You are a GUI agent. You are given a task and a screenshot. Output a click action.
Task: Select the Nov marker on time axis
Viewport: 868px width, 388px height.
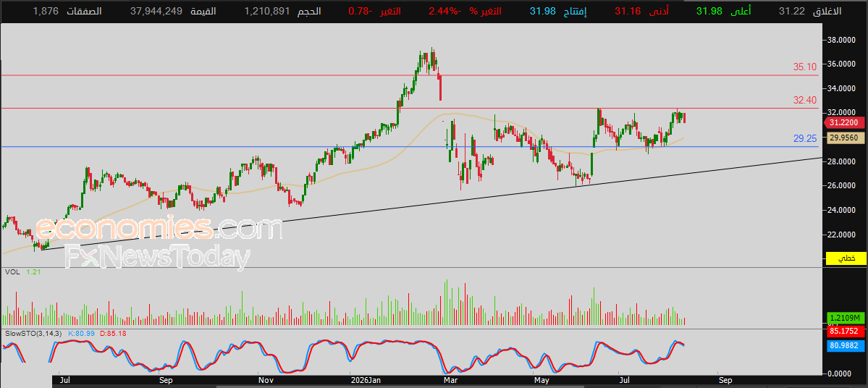coord(266,381)
